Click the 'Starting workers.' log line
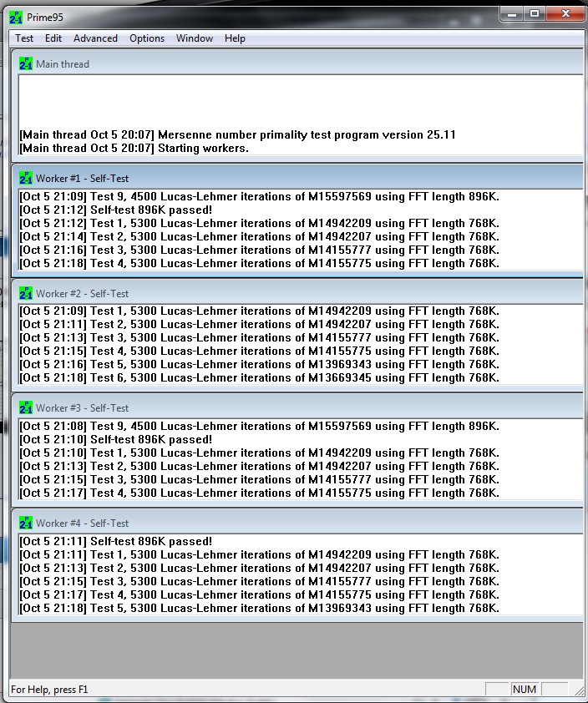This screenshot has height=703, width=588. coord(134,149)
